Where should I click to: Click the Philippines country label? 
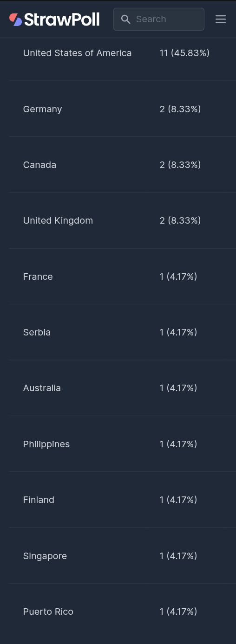click(46, 444)
